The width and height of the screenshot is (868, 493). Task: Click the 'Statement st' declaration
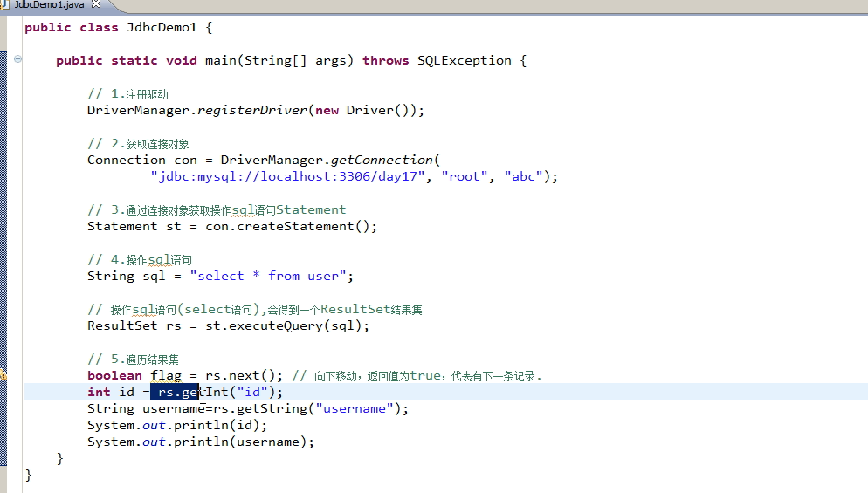click(x=134, y=226)
